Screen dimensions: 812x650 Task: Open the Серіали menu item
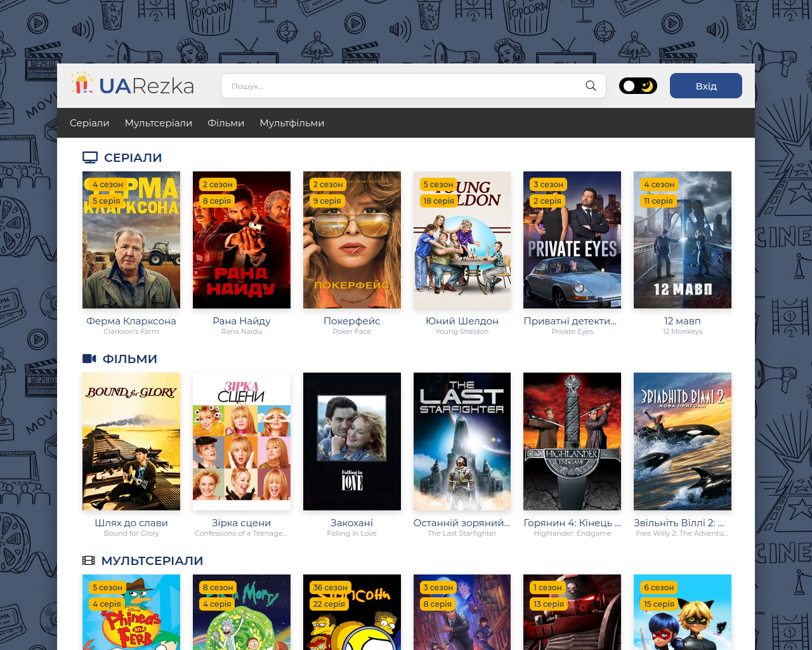click(89, 123)
